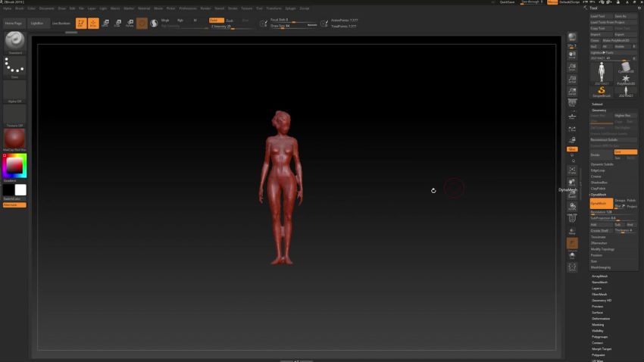The width and height of the screenshot is (644, 362).
Task: Select the PolyMesh3D star tool
Action: click(x=626, y=80)
